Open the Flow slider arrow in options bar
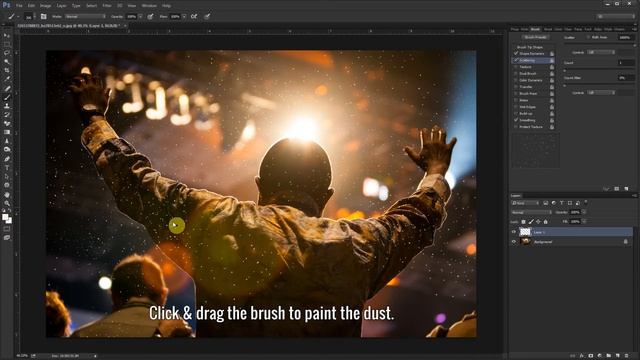 (184, 16)
